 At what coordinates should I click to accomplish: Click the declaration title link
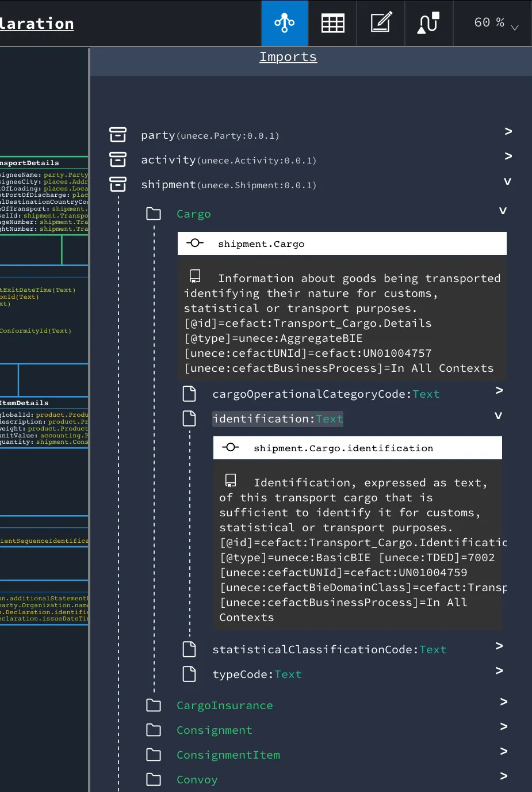tap(37, 24)
